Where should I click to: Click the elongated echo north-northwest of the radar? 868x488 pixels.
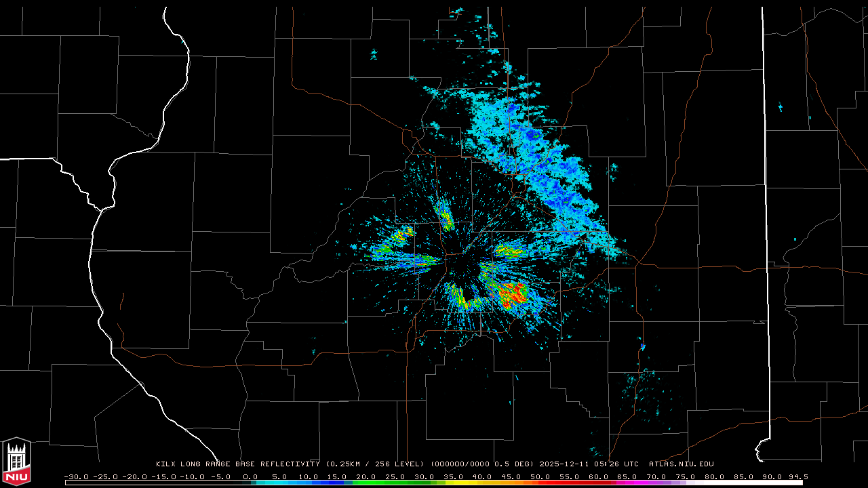pyautogui.click(x=445, y=217)
